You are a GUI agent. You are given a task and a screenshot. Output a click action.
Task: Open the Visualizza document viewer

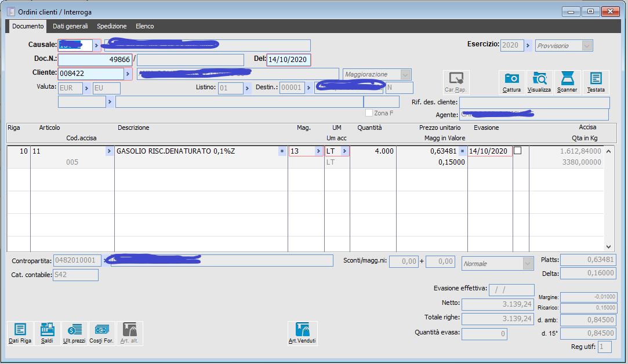(x=539, y=82)
